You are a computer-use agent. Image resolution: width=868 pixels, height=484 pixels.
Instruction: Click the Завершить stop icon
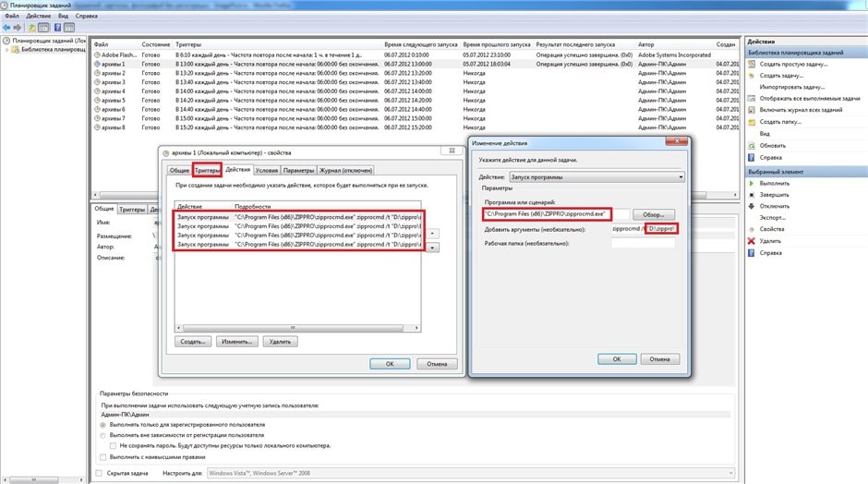tap(751, 195)
